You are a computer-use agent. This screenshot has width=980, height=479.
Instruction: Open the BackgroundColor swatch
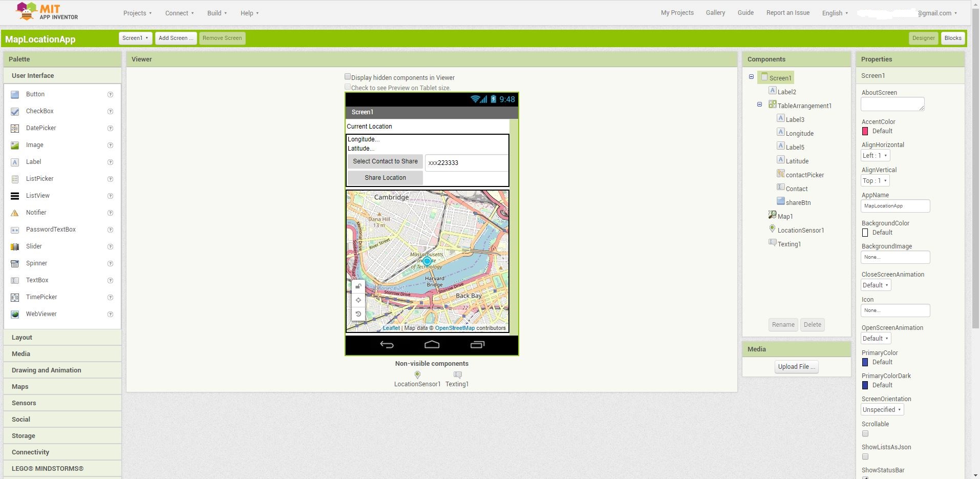tap(865, 233)
